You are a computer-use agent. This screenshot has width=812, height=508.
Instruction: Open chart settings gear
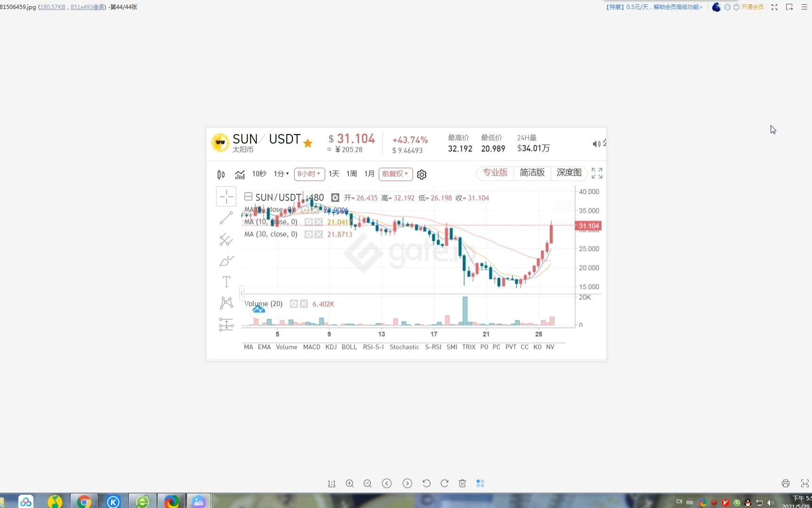pyautogui.click(x=422, y=175)
